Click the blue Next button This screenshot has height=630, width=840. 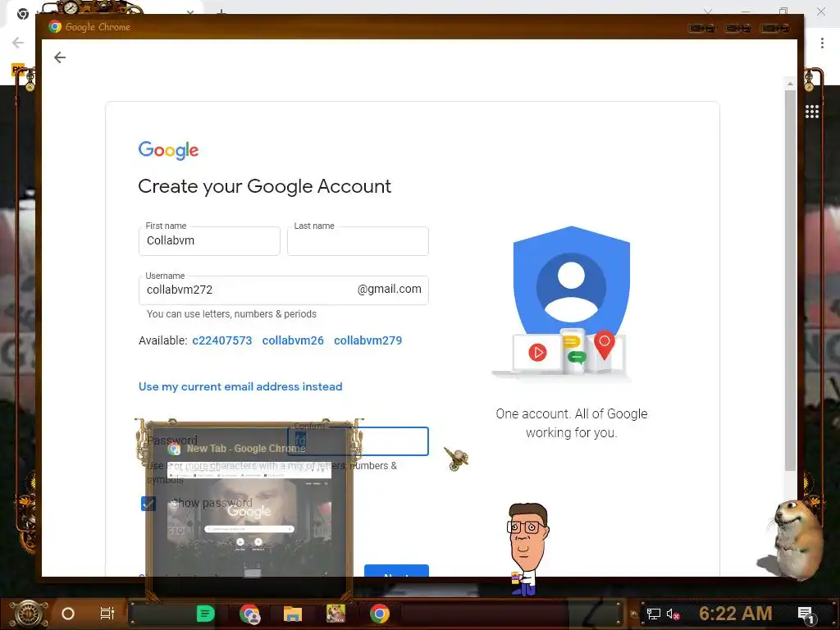pyautogui.click(x=396, y=571)
